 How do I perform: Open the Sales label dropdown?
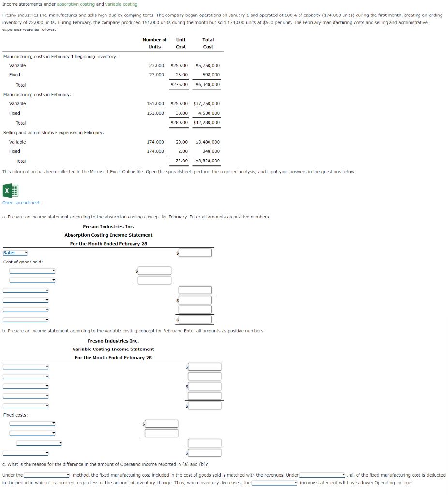(15, 252)
